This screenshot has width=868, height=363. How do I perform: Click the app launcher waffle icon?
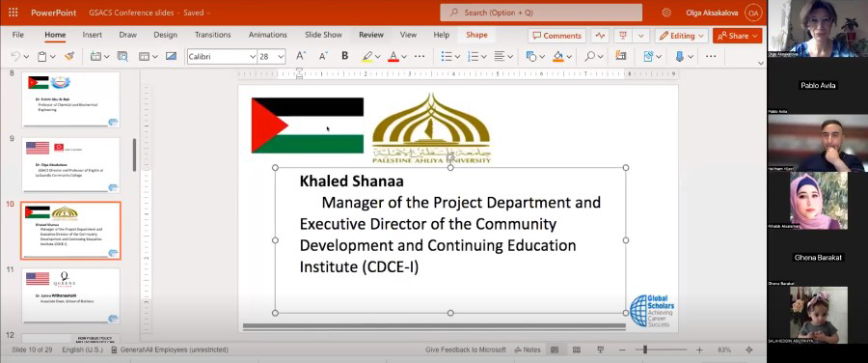tap(14, 13)
